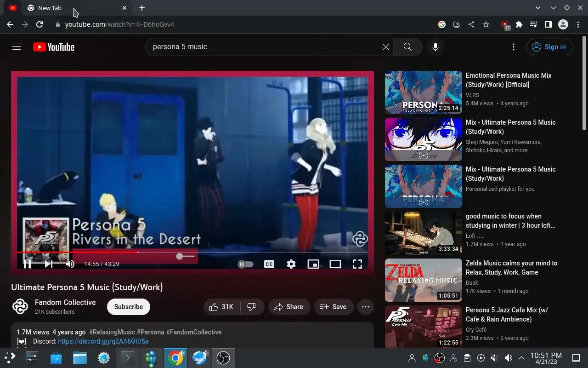Switch to the YouTube browser tab
The image size is (588, 368).
click(x=13, y=8)
